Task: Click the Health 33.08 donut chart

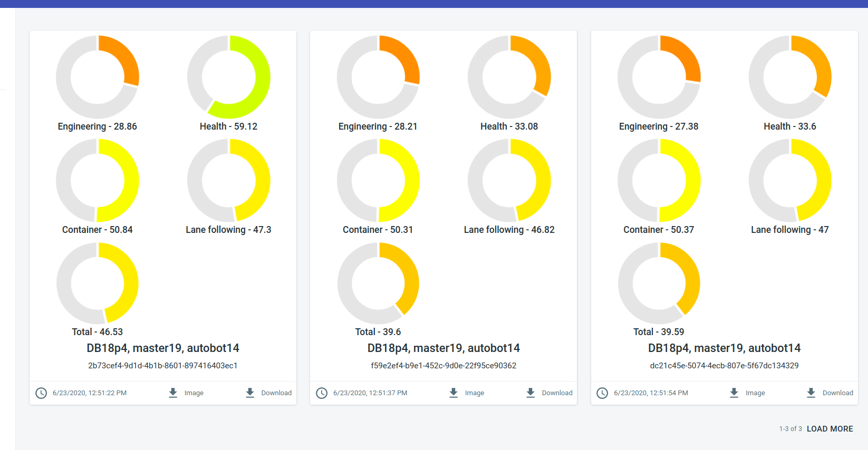Action: [509, 77]
